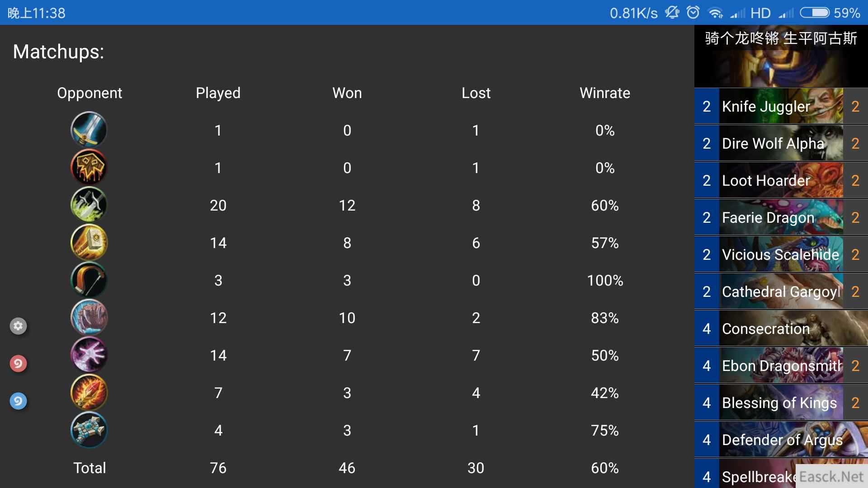Click Total row to sort matchup data
This screenshot has width=868, height=488.
[90, 468]
